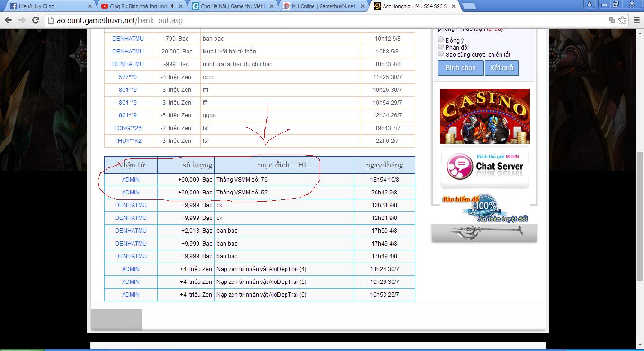644x351 pixels.
Task: Close the Chợ Hà Nội tab
Action: pyautogui.click(x=271, y=6)
